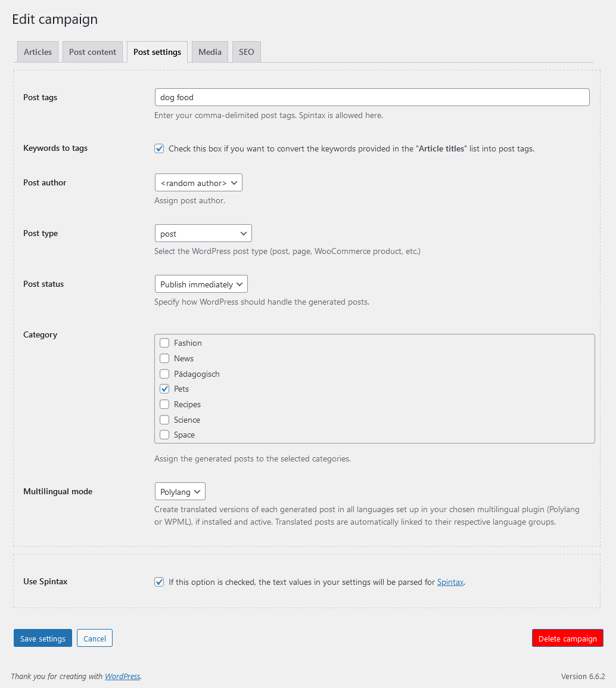Expand the Multilingual mode dropdown
616x688 pixels.
tap(180, 491)
